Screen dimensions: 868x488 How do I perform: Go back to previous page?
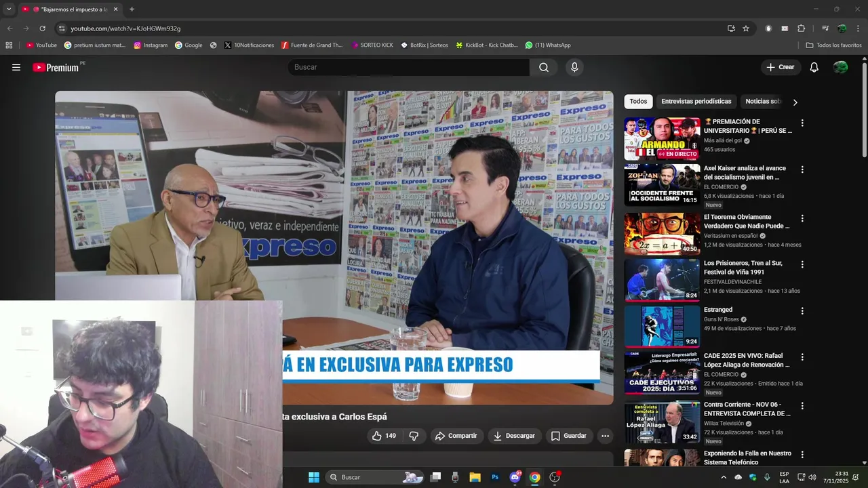pyautogui.click(x=9, y=28)
